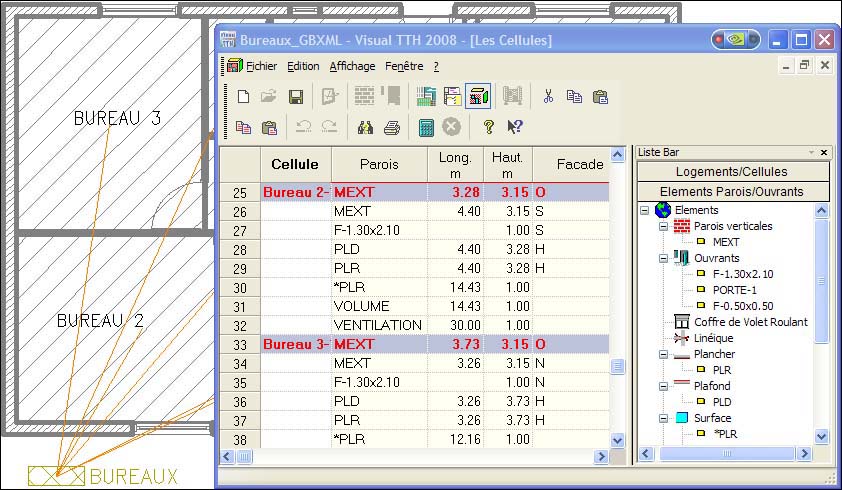Collapse the Surface tree node
This screenshot has width=842, height=490.
pyautogui.click(x=664, y=418)
